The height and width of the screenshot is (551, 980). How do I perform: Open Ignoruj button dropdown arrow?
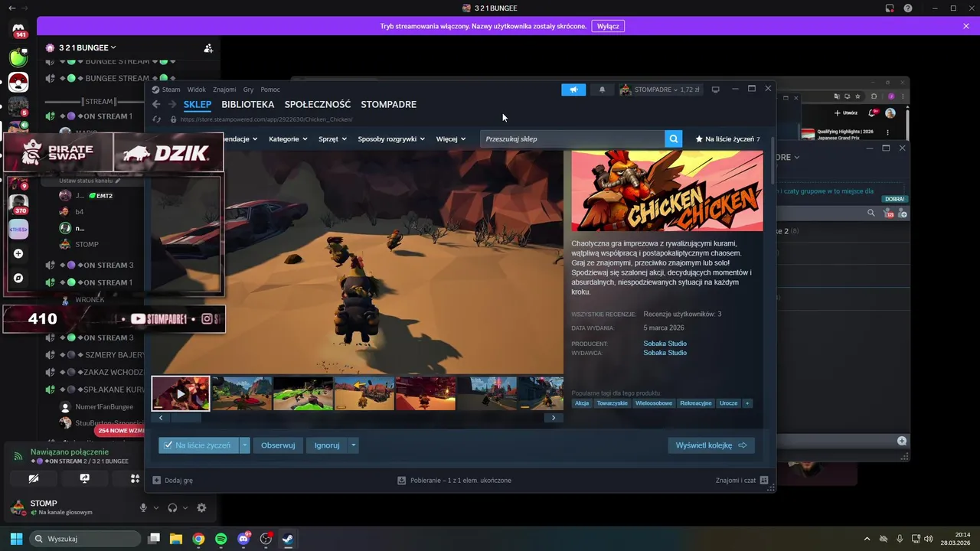[353, 445]
